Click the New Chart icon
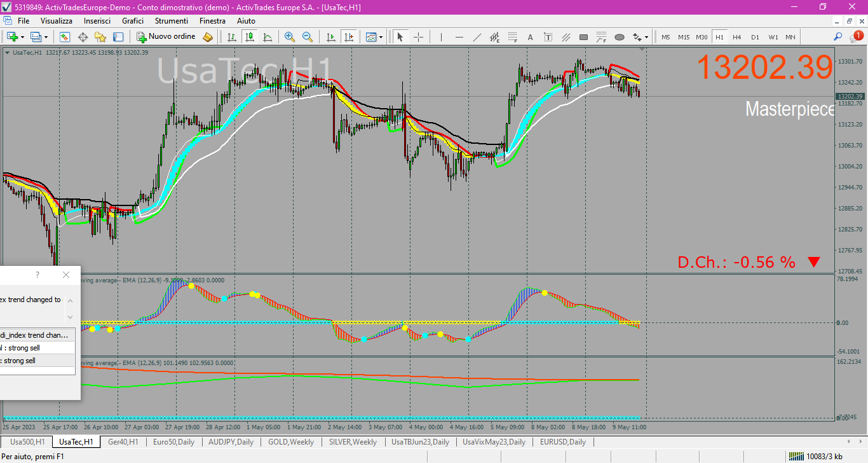 click(x=12, y=37)
